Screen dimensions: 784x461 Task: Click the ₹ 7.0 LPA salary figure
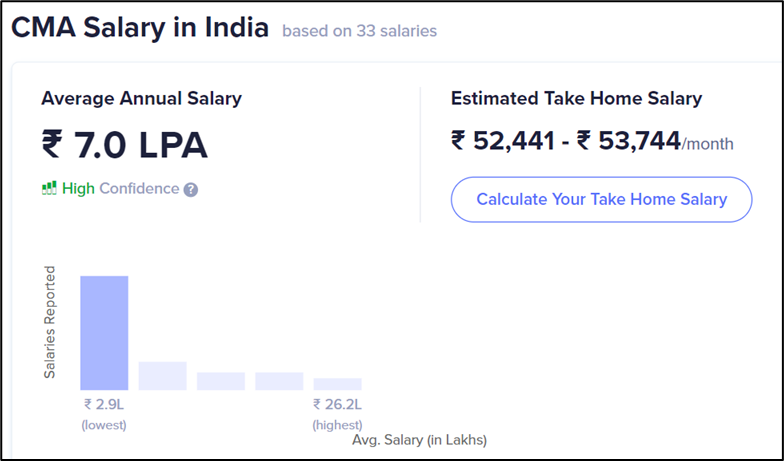[x=124, y=145]
